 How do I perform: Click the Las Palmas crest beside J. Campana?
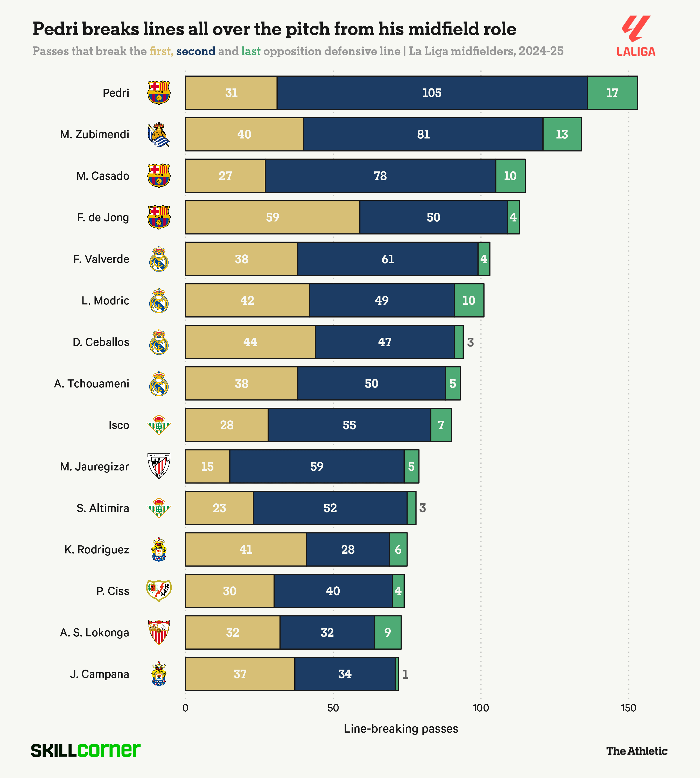click(159, 674)
